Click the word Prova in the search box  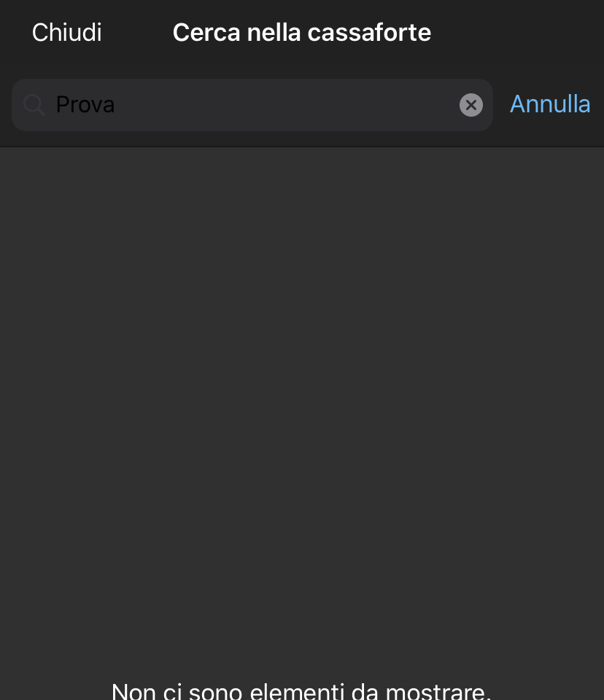(x=85, y=105)
